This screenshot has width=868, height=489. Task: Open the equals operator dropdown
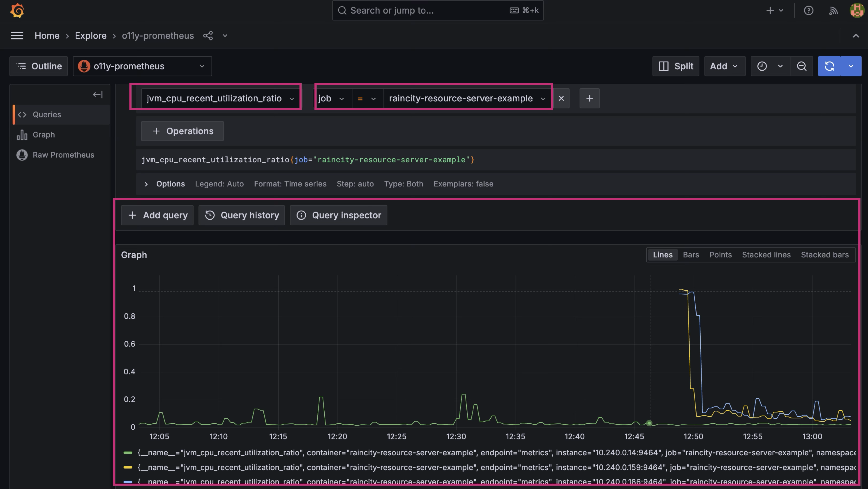click(x=368, y=98)
